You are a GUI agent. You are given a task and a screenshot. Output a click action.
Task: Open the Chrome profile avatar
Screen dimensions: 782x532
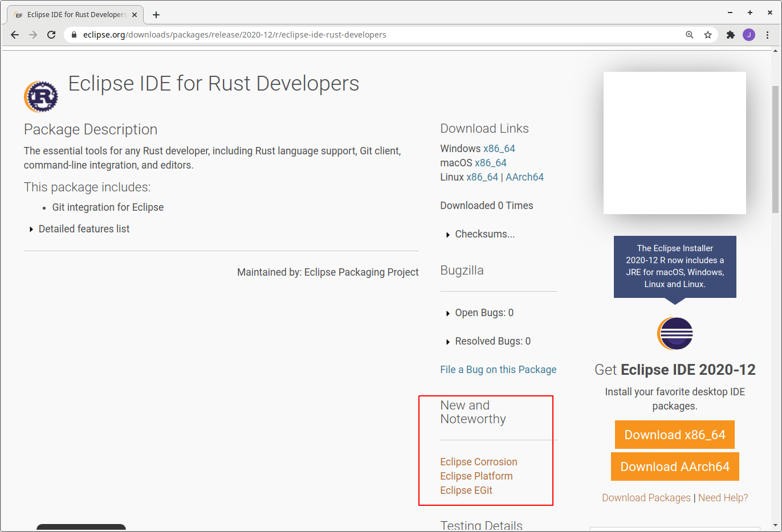(x=749, y=35)
